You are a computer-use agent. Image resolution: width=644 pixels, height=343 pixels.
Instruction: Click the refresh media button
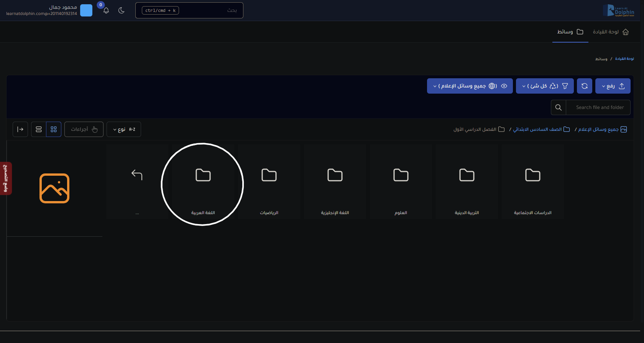(x=584, y=86)
